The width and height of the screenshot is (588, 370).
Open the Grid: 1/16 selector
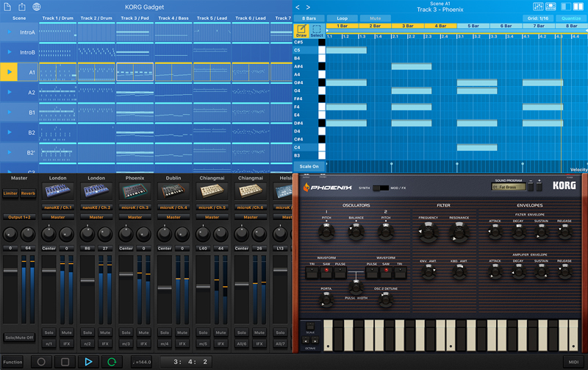pyautogui.click(x=538, y=18)
